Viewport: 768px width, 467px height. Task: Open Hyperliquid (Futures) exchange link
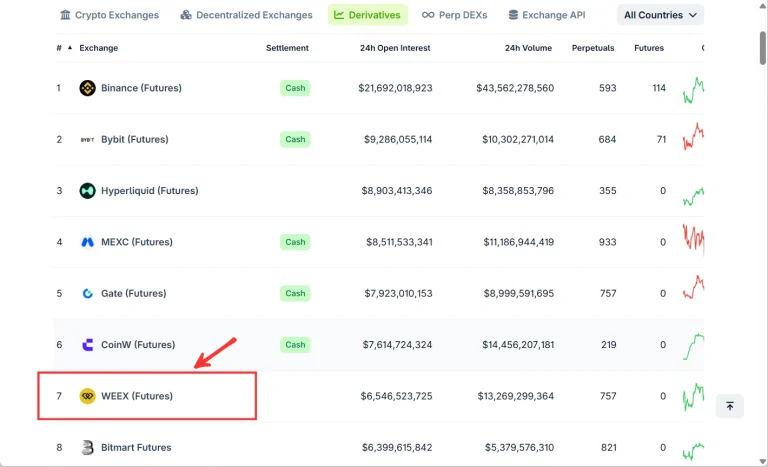click(x=149, y=191)
